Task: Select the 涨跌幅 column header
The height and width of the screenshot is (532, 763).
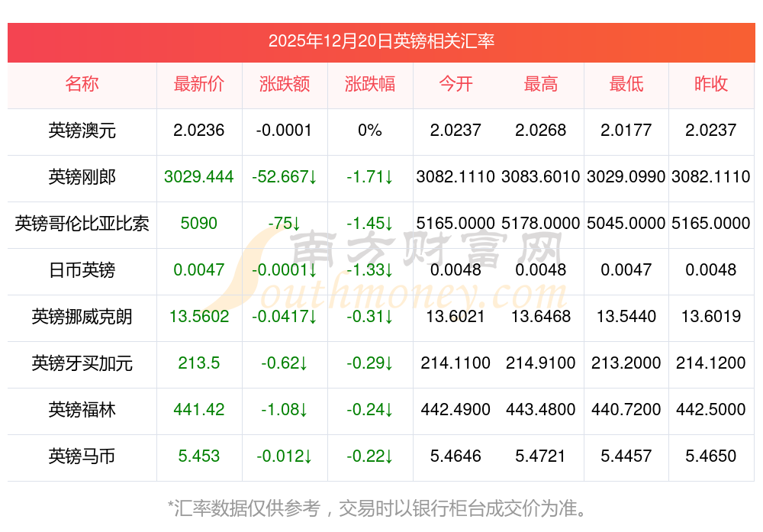Action: tap(369, 85)
